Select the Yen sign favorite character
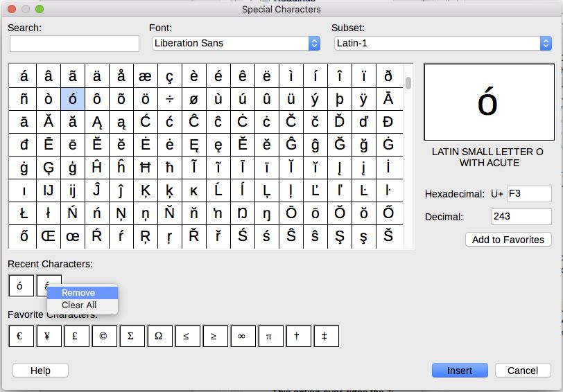The image size is (563, 392). 49,337
